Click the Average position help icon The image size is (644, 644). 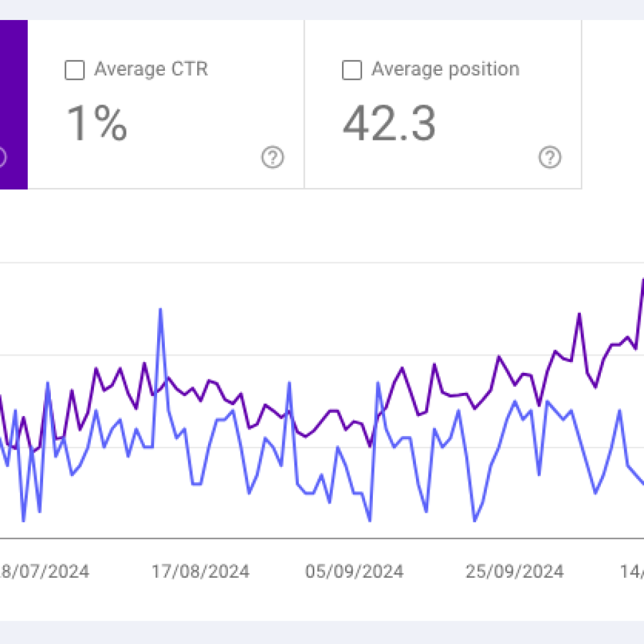[x=549, y=156]
